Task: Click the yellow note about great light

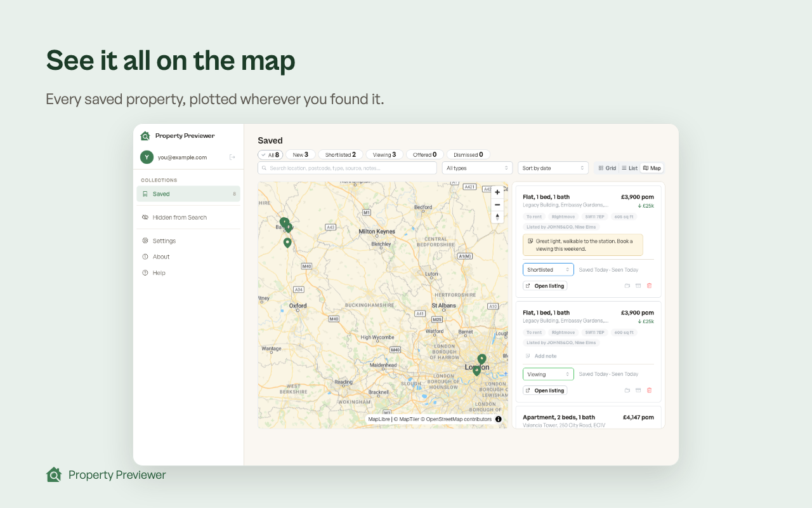Action: [583, 245]
